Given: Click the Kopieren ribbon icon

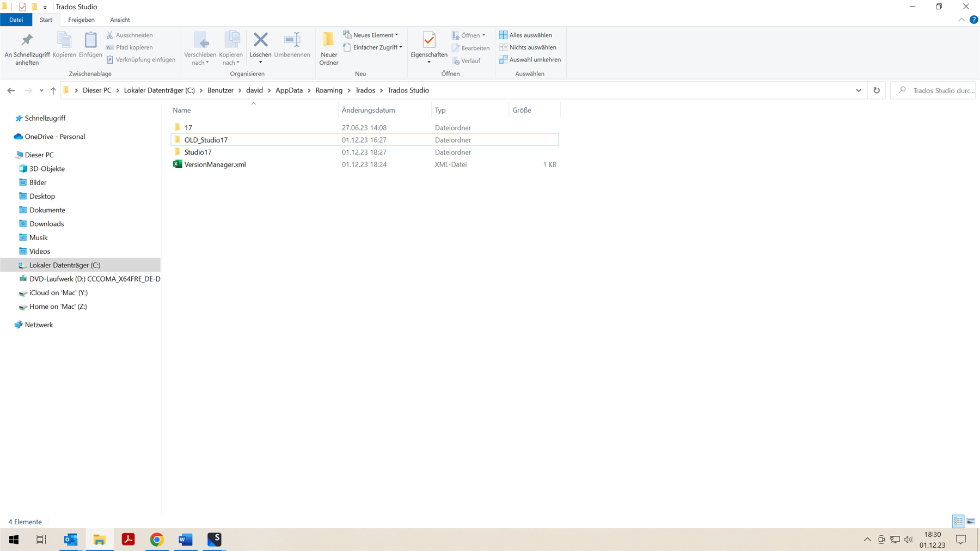Looking at the screenshot, I should [64, 45].
